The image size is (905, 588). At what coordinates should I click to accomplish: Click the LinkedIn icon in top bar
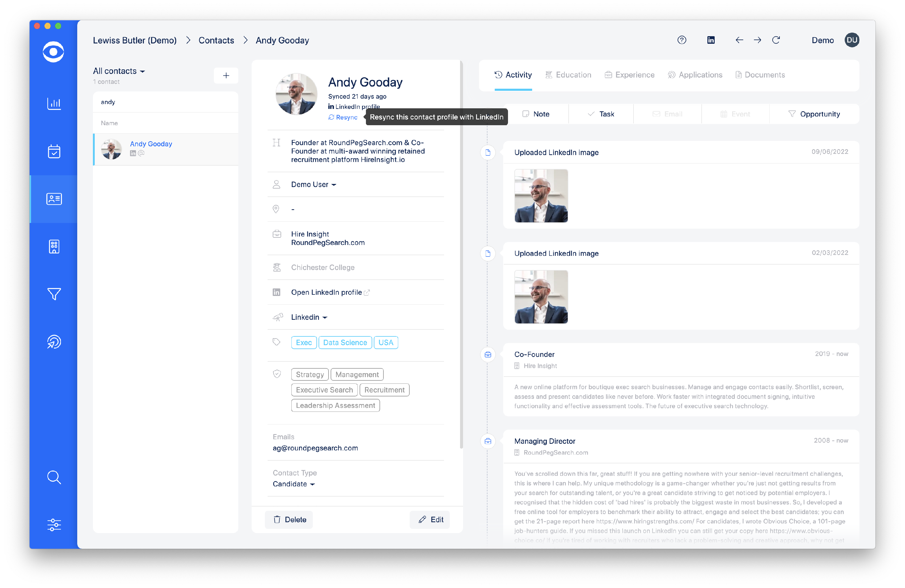pyautogui.click(x=710, y=40)
